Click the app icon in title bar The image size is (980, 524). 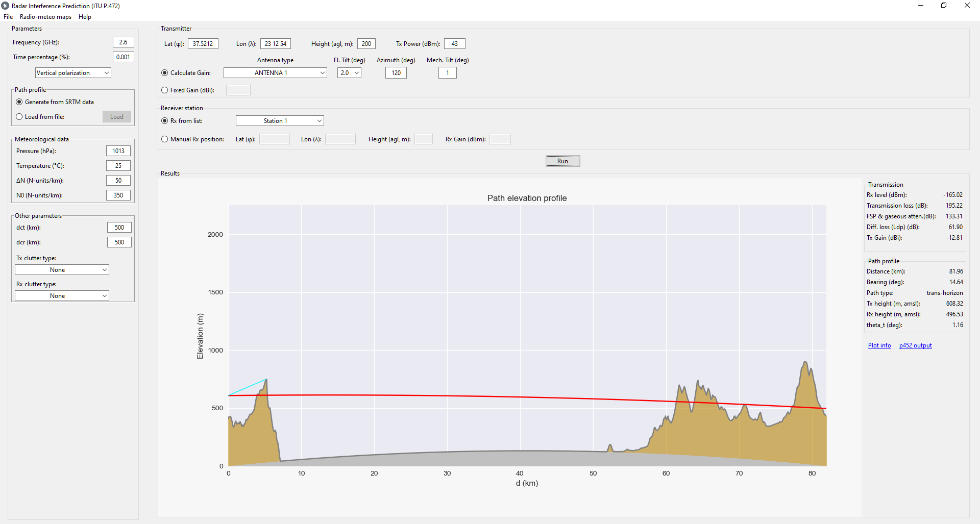point(5,6)
